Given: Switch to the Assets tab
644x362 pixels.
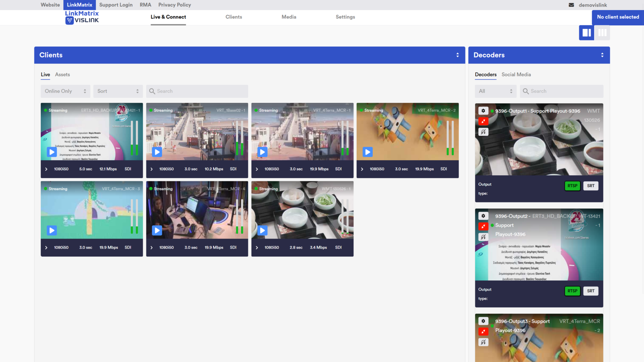Looking at the screenshot, I should [x=62, y=75].
